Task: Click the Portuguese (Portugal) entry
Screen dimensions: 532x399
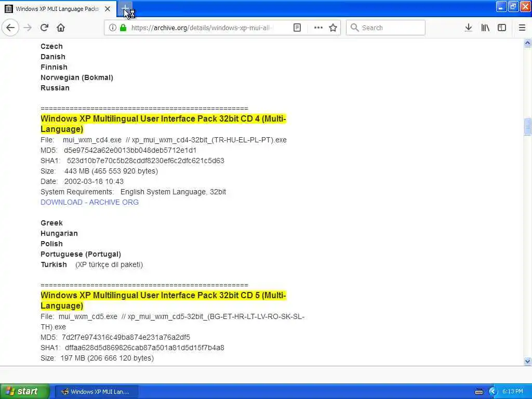Action: [x=81, y=254]
